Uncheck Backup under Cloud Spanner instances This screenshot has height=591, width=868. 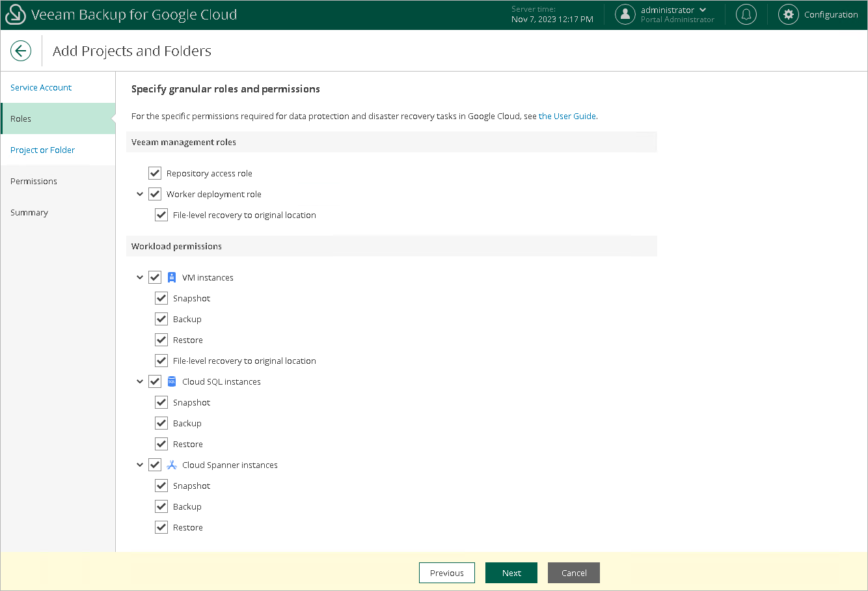tap(161, 506)
